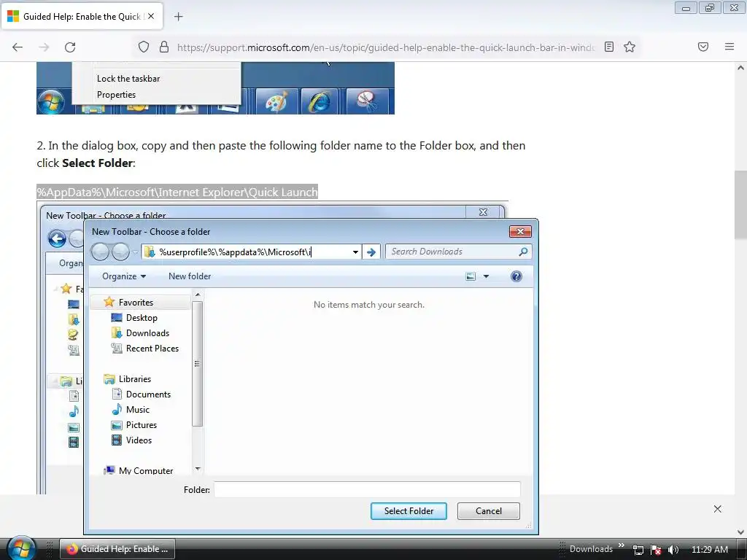Save page to Pocket icon
This screenshot has height=560, width=747.
(x=703, y=47)
